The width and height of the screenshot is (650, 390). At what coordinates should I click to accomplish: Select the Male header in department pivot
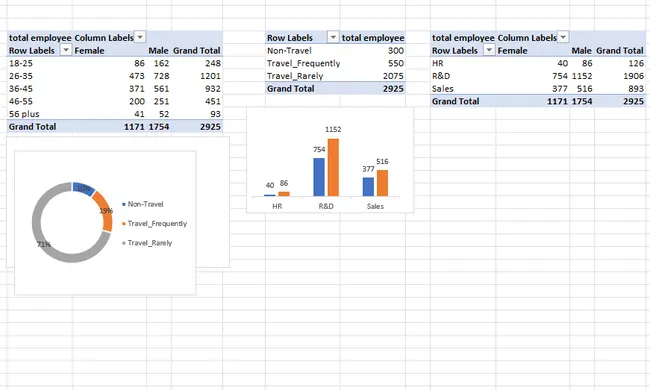(582, 51)
